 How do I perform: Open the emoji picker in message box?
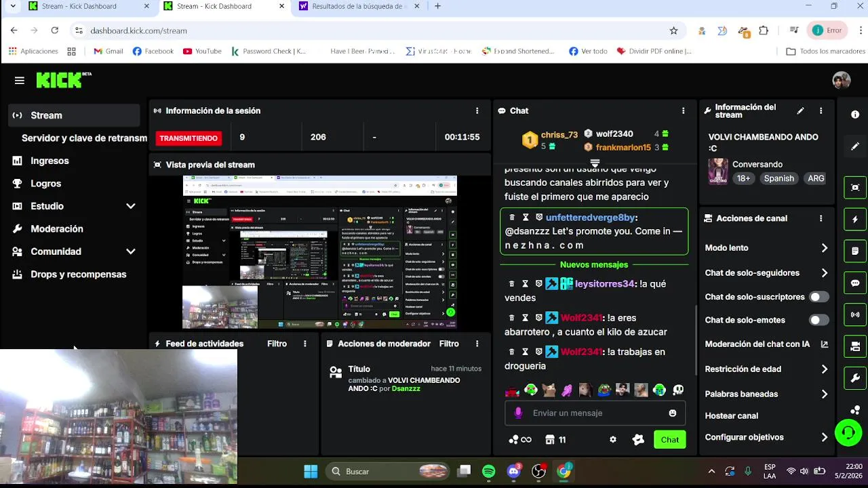tap(673, 413)
